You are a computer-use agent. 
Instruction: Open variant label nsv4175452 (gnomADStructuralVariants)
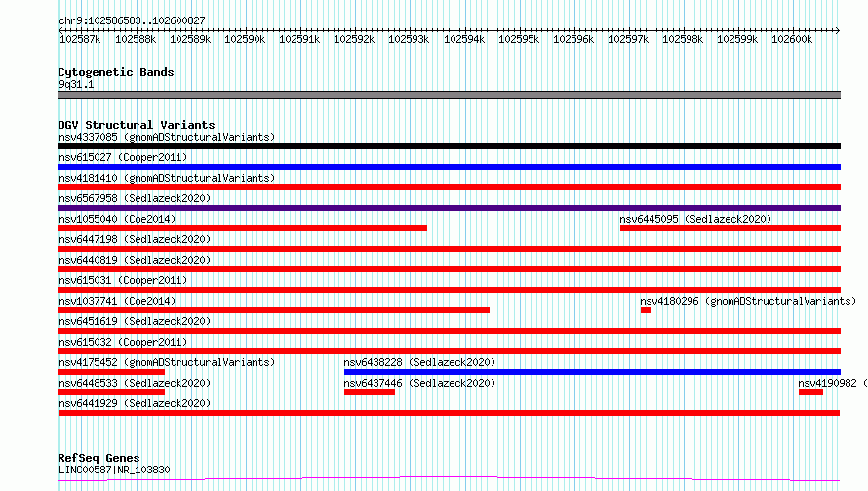pyautogui.click(x=167, y=362)
